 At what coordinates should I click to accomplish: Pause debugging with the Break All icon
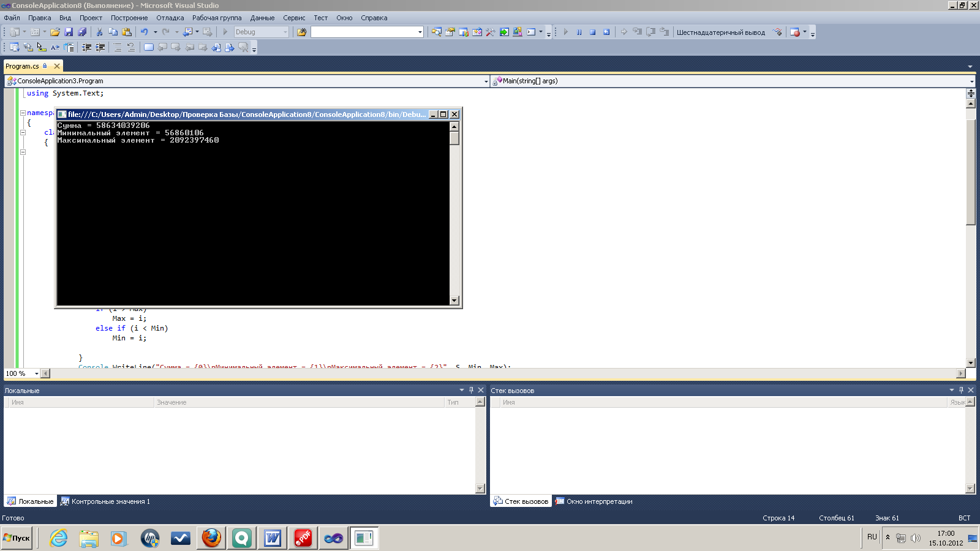coord(579,32)
